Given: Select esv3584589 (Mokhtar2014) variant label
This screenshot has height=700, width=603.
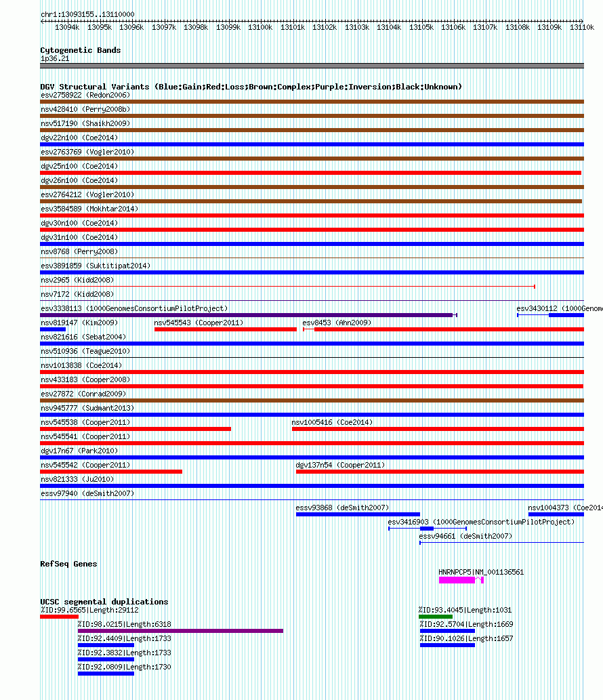Looking at the screenshot, I should pos(89,209).
